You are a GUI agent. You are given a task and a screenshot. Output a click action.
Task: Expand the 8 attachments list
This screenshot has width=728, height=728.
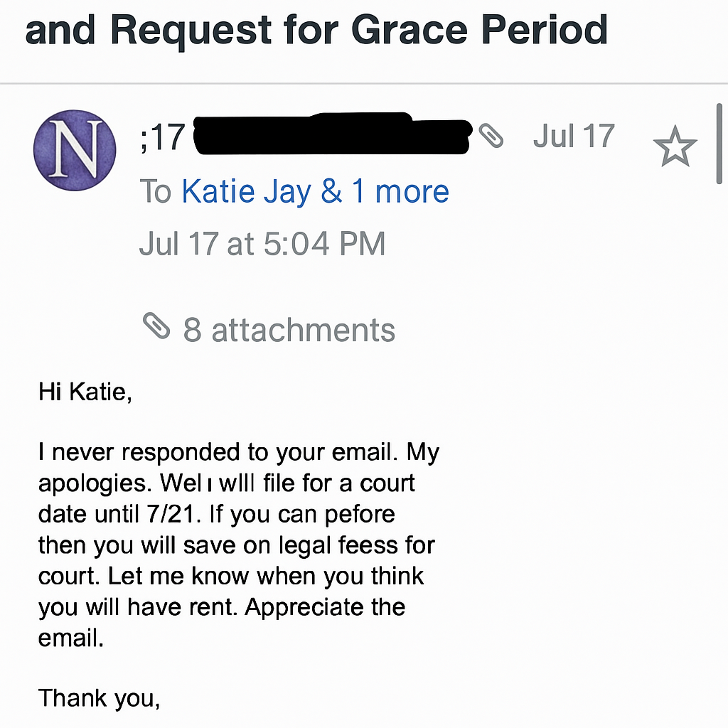coord(289,330)
